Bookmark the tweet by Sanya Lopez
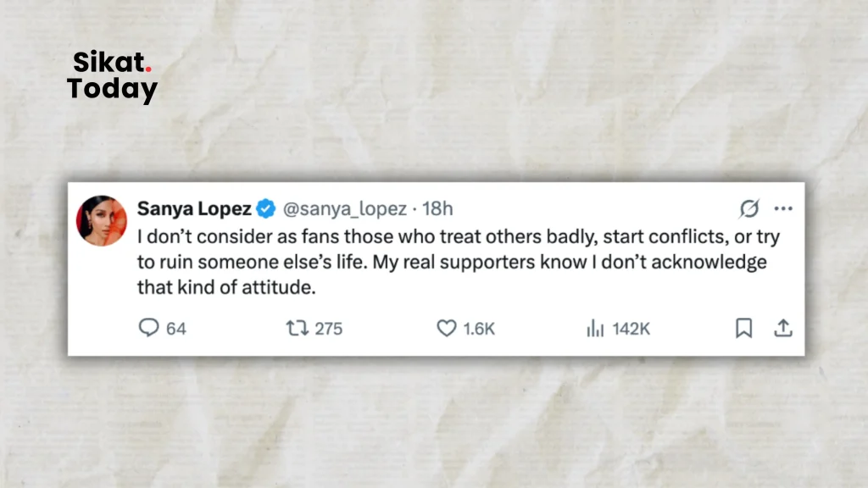This screenshot has height=488, width=868. (x=743, y=328)
